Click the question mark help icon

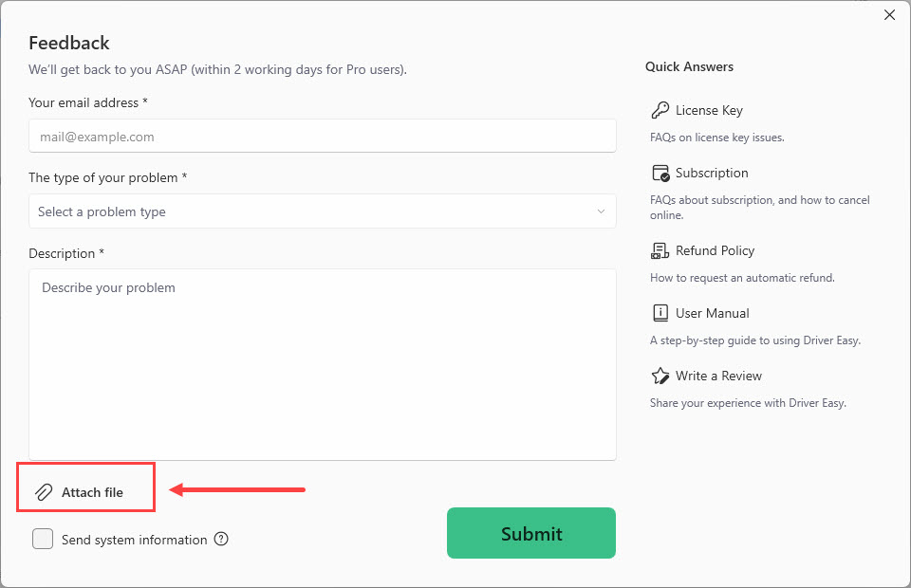pos(221,540)
